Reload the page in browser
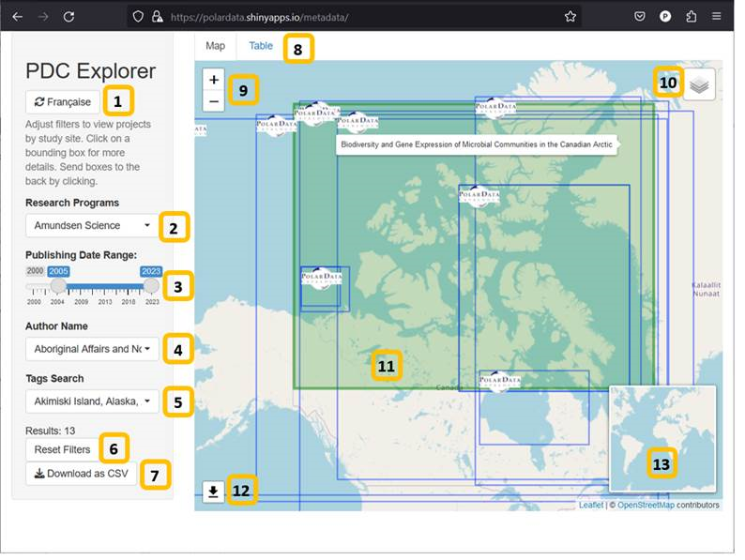The width and height of the screenshot is (745, 560). coord(68,16)
